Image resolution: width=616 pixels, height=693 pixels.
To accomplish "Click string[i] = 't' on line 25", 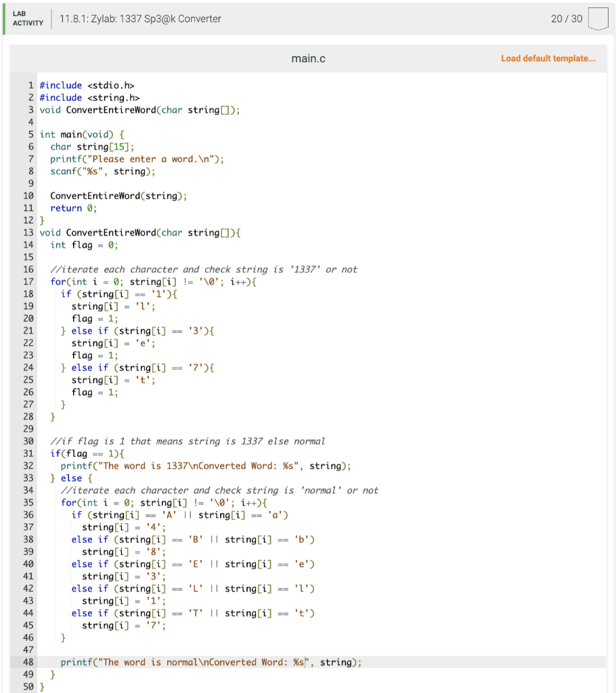I will click(113, 380).
